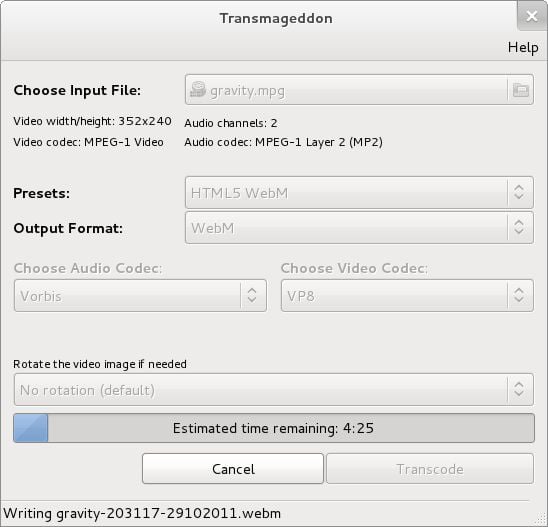This screenshot has width=548, height=527.
Task: Click the Transcode button
Action: tap(430, 469)
